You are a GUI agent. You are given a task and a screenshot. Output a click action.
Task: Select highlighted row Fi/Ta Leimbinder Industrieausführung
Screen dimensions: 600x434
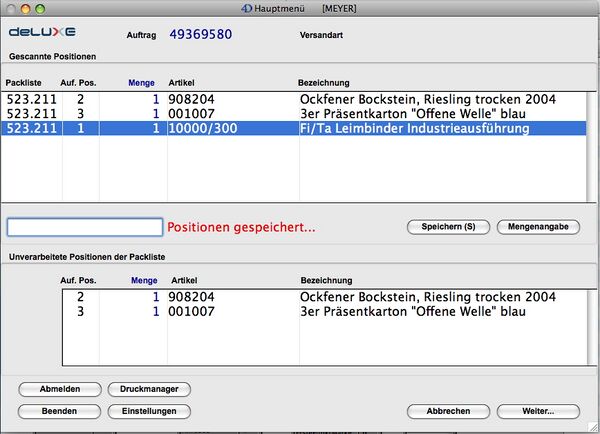point(300,129)
